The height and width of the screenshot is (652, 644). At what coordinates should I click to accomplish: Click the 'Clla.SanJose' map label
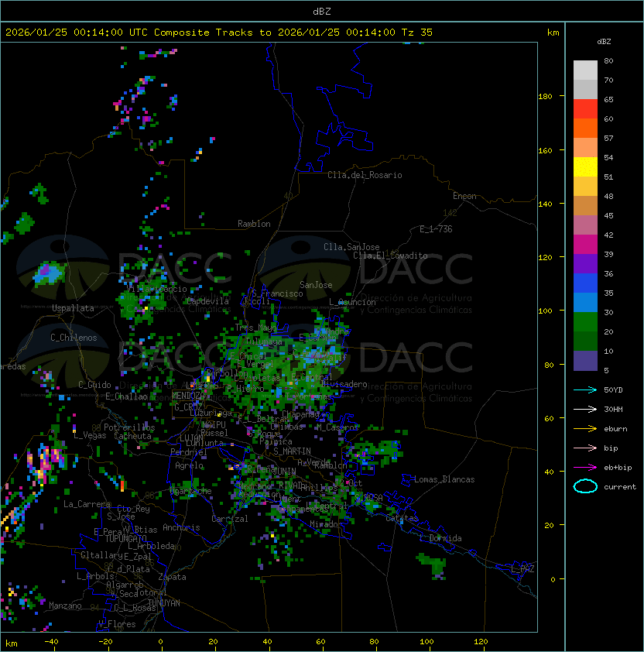click(351, 247)
